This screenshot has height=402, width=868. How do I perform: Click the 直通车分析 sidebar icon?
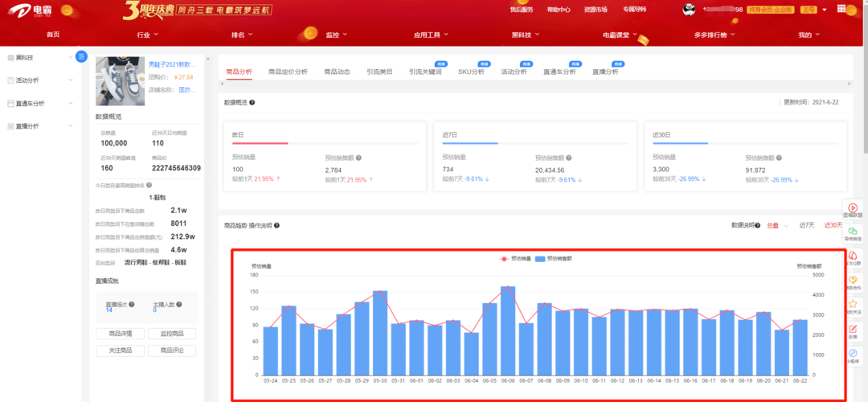(x=11, y=104)
